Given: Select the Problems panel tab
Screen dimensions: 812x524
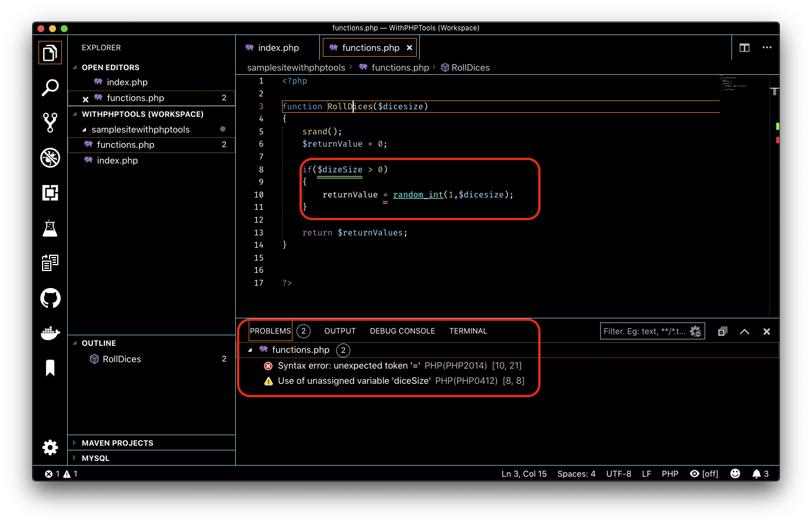Looking at the screenshot, I should click(270, 331).
